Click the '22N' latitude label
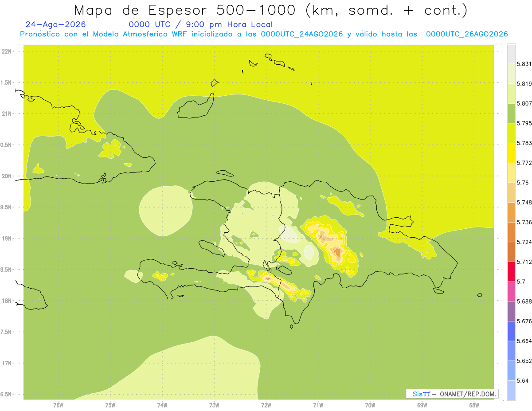Screen dimensions: 532x411 pos(7,51)
